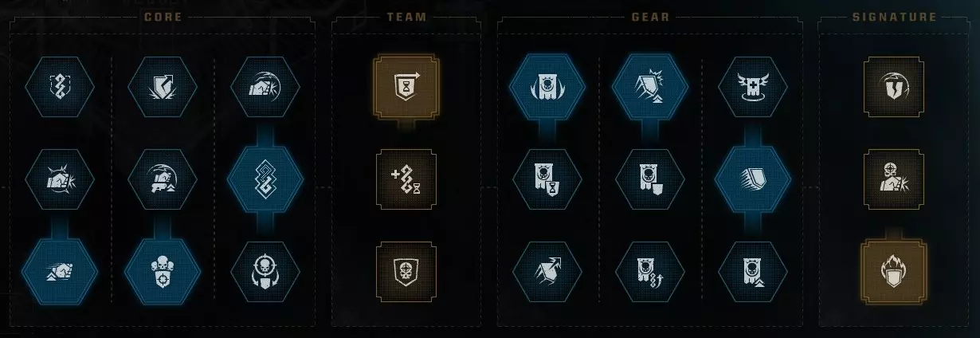Select the banner with up arrows Gear perk
Viewport: 980px width, 338px height.
pos(650,272)
